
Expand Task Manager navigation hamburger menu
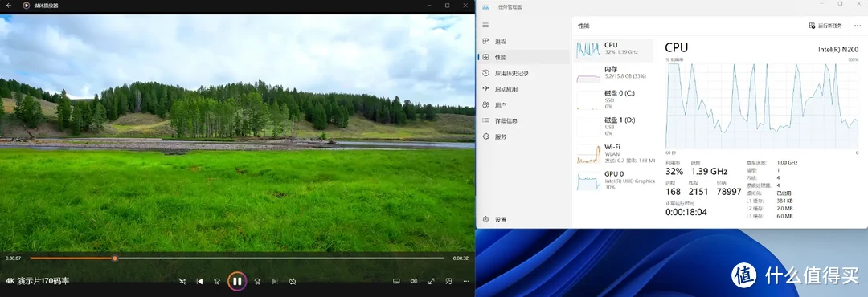485,25
